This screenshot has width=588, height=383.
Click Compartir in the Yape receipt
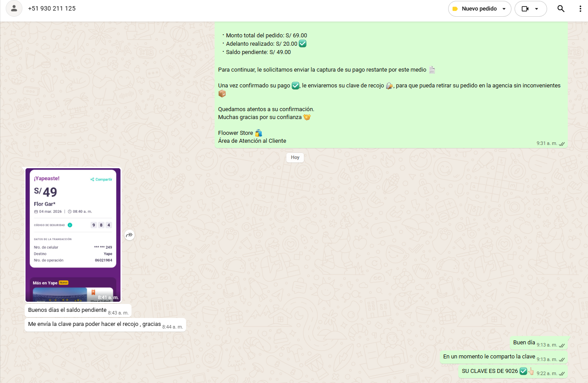pos(101,179)
